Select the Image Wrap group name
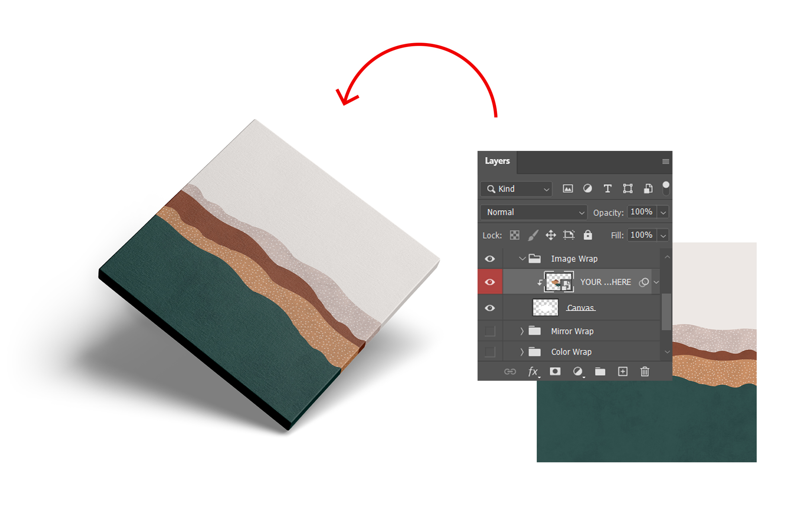The height and width of the screenshot is (532, 798). (574, 259)
